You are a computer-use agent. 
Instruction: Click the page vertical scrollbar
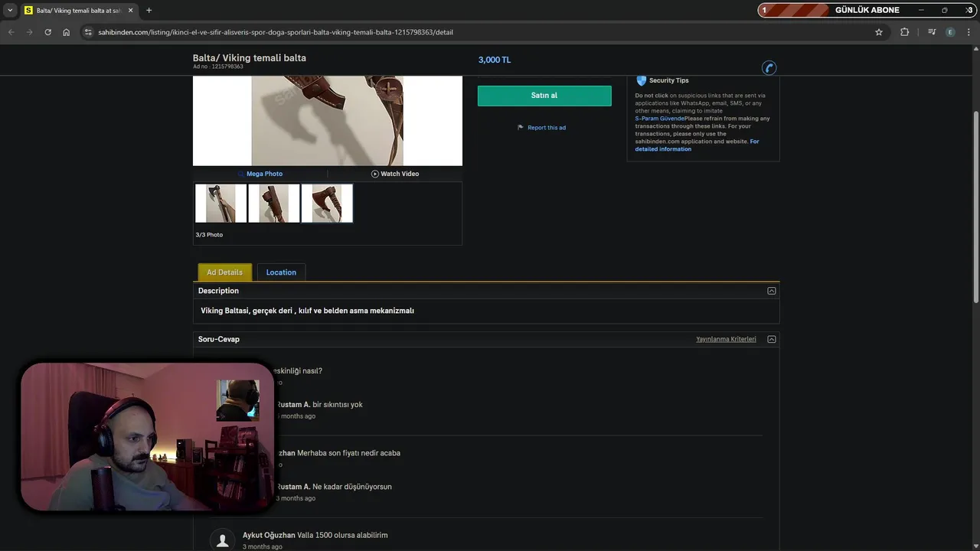click(975, 207)
